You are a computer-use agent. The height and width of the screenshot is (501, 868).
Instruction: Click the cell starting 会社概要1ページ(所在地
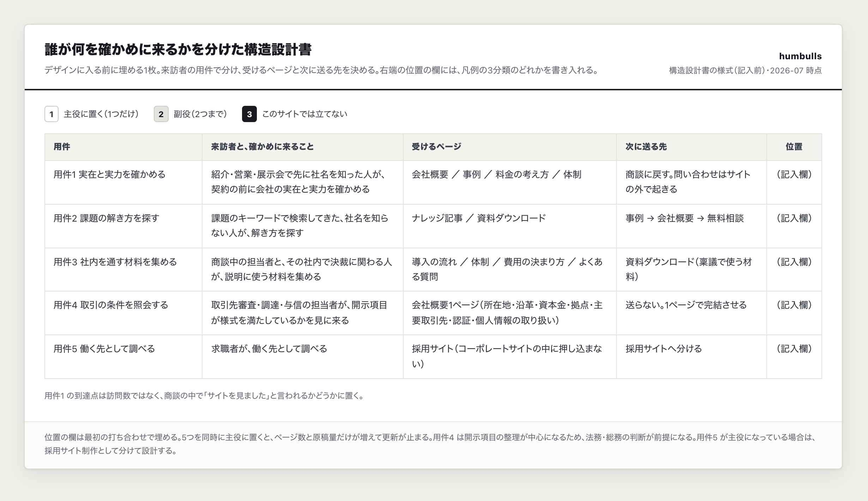point(510,313)
